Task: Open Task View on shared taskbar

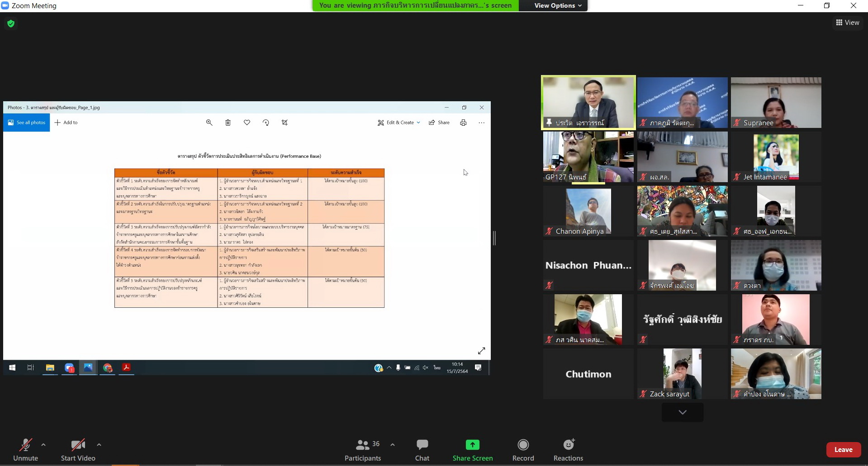Action: (31, 368)
